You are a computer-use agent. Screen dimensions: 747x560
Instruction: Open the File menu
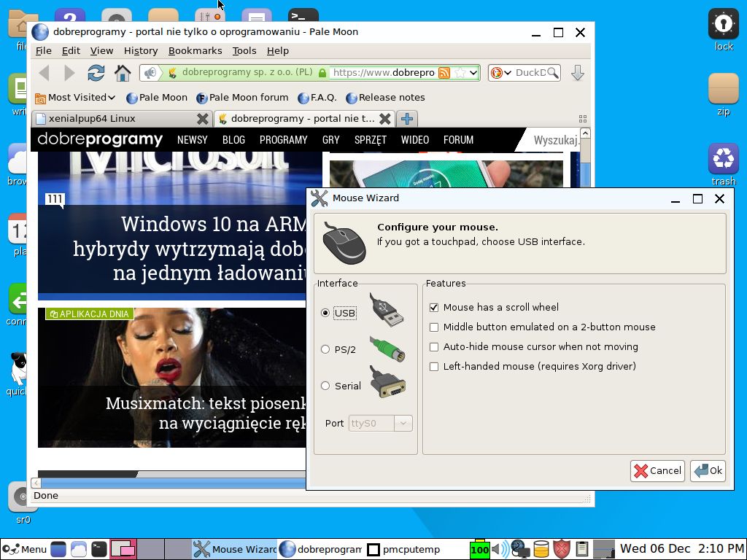coord(43,50)
